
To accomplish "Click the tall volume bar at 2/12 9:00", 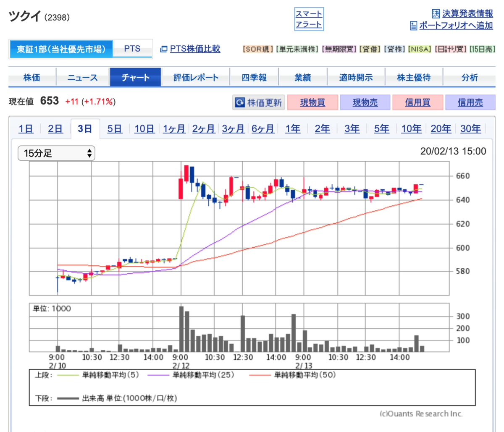I will tap(181, 329).
